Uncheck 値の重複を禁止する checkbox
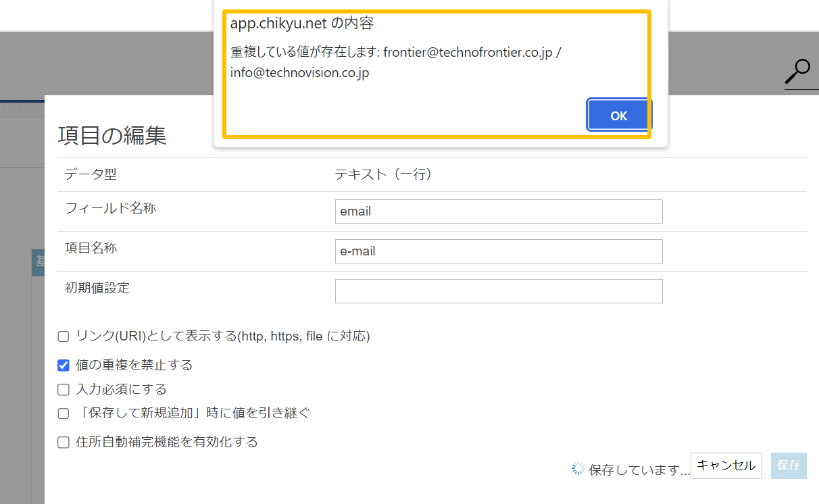The width and height of the screenshot is (819, 504). (x=64, y=366)
